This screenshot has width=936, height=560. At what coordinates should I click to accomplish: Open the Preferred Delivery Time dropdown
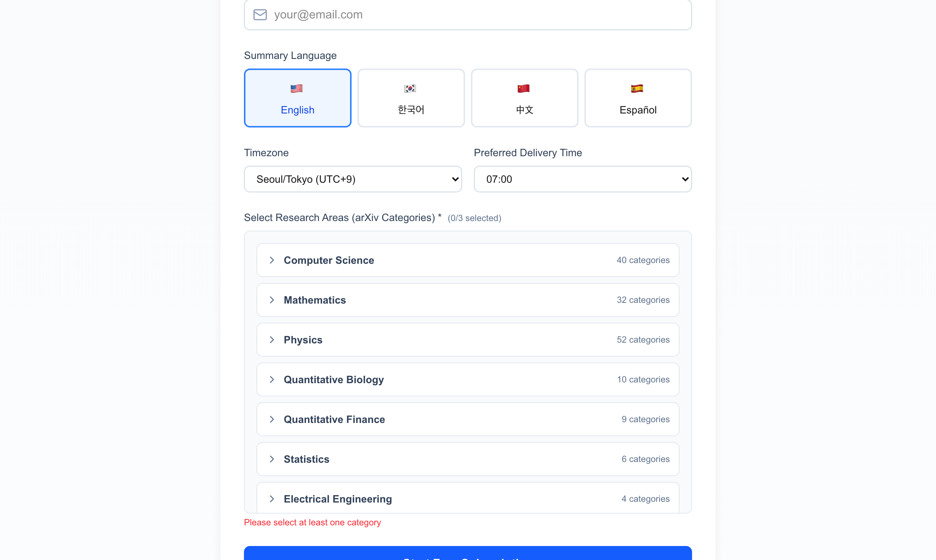(582, 179)
